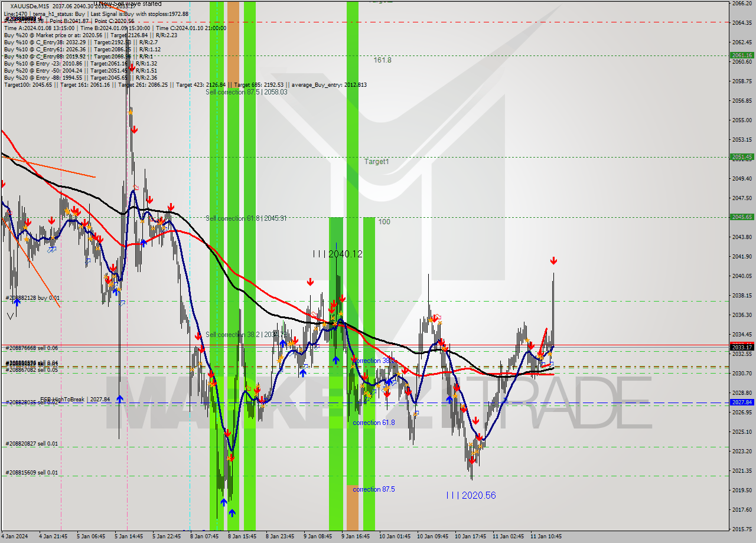Click the '4 Jan 2024' time axis label
The image size is (756, 543).
[x=14, y=537]
